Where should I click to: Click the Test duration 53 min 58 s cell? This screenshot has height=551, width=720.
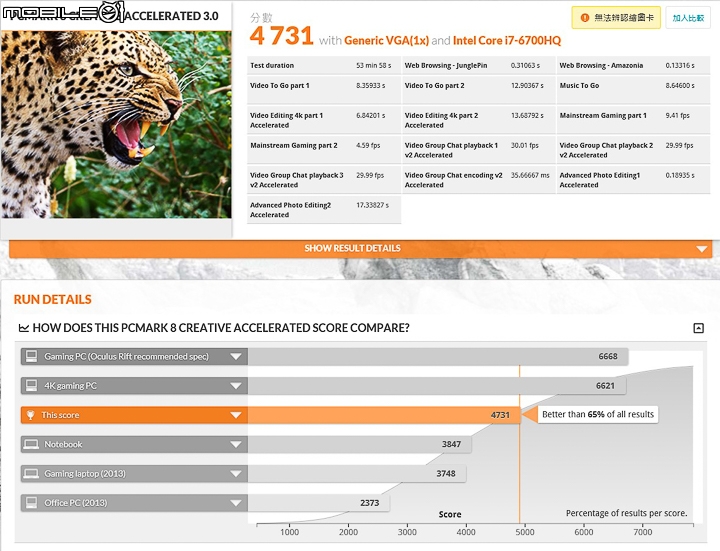click(324, 66)
